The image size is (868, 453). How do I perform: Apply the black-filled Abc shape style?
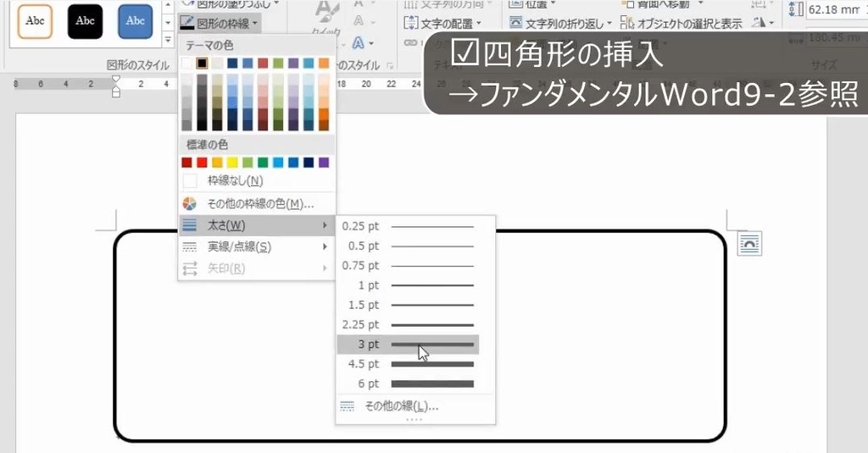point(85,21)
